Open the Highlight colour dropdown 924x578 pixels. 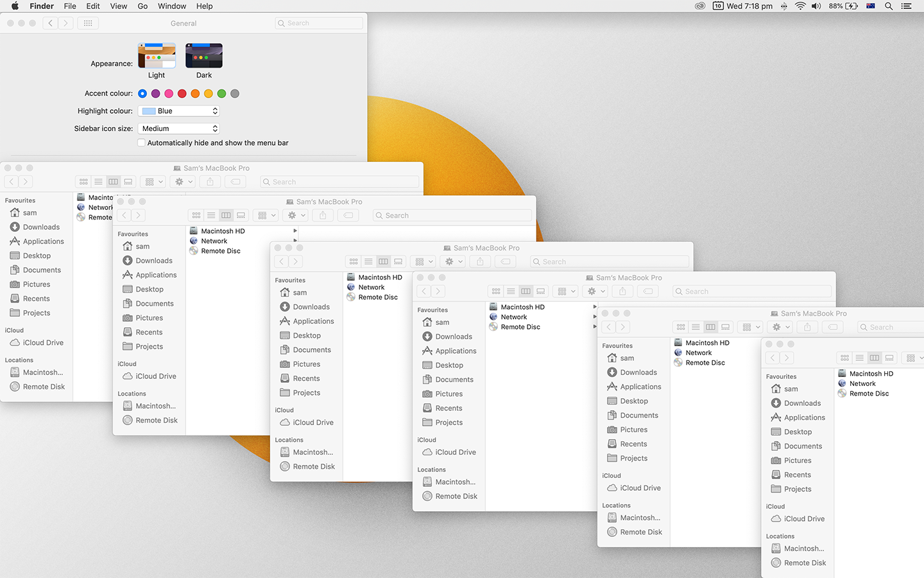[179, 111]
